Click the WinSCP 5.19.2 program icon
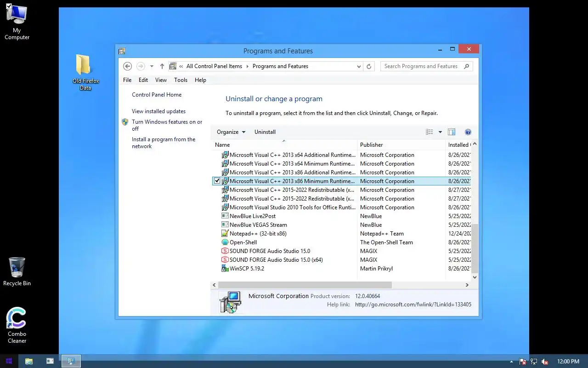The image size is (588, 368). click(225, 269)
